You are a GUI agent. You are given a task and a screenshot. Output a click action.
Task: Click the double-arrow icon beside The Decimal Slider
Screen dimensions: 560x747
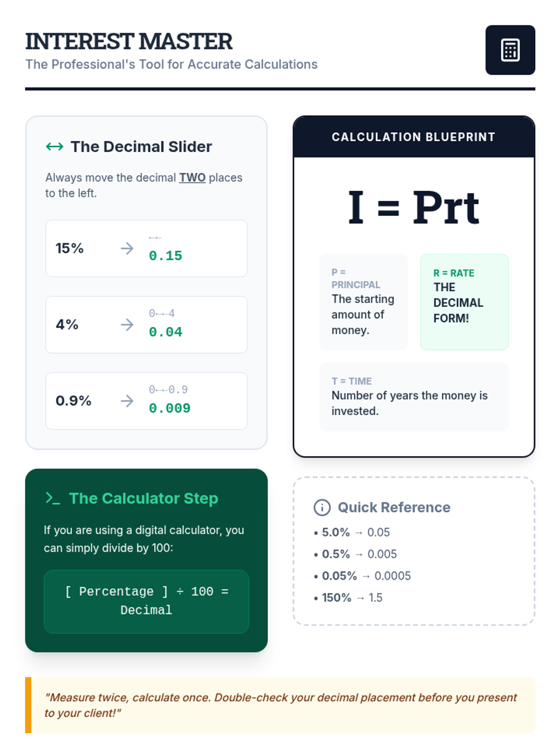pos(55,147)
